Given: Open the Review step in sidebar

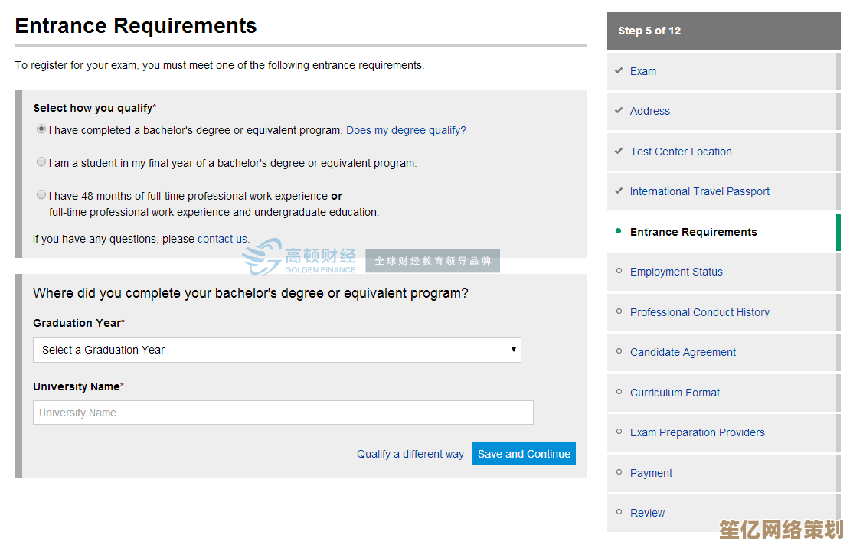Looking at the screenshot, I should (x=647, y=513).
